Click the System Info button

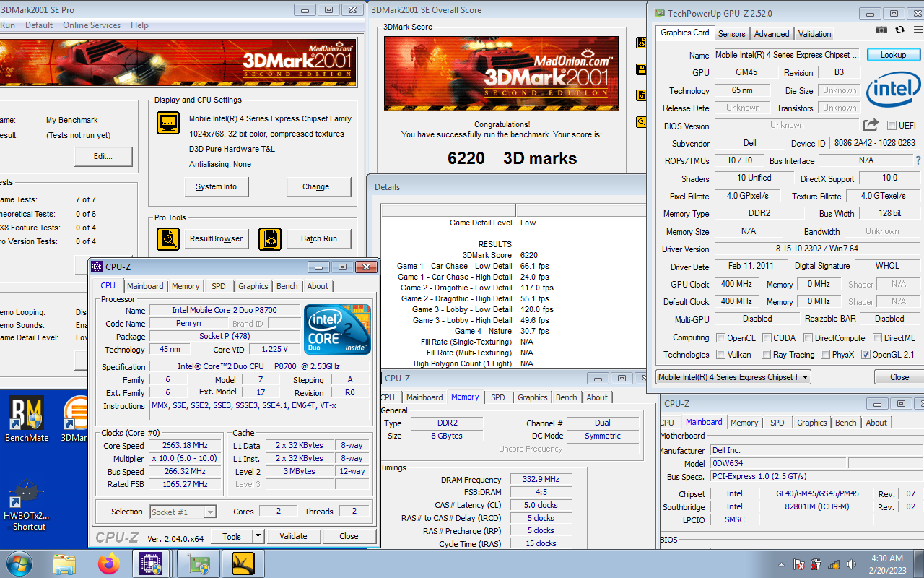point(216,186)
